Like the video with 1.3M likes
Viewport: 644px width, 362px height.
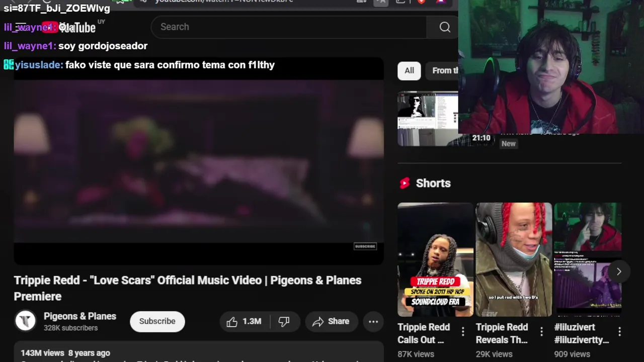tap(245, 322)
